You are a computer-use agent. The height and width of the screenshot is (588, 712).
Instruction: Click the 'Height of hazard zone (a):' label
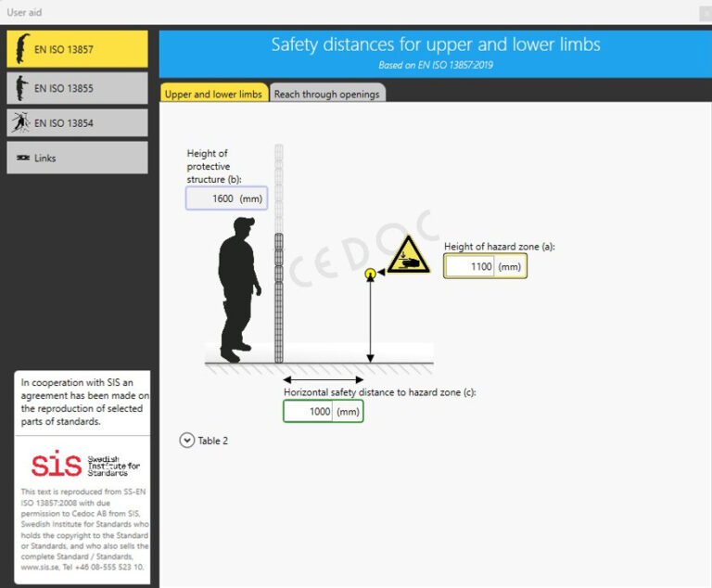tap(500, 247)
